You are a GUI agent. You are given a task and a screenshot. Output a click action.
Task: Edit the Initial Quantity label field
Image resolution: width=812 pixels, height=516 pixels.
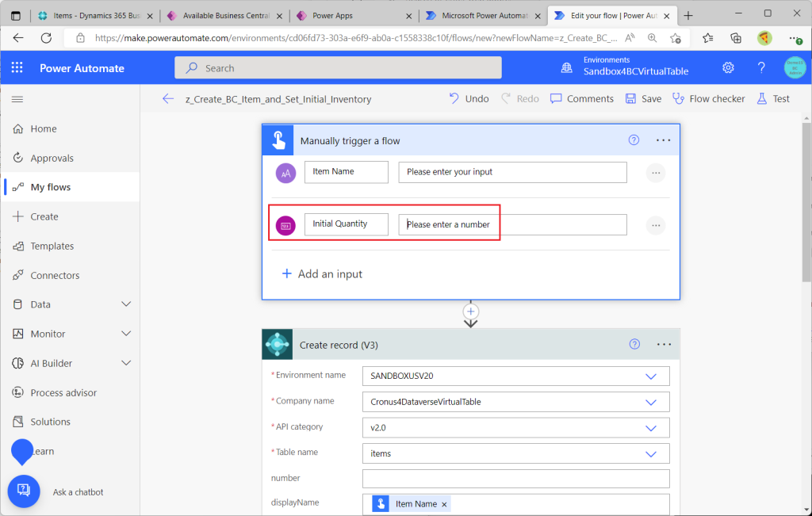(x=346, y=224)
